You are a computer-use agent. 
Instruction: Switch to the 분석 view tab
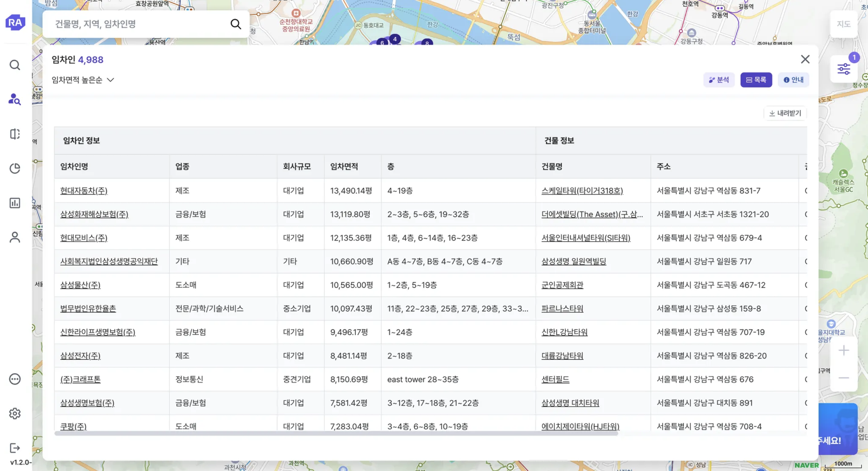pos(719,80)
